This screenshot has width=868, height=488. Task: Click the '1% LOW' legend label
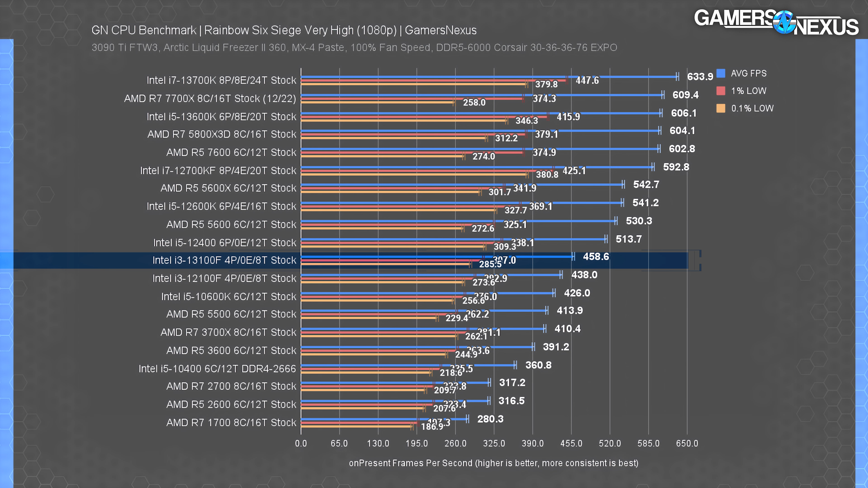point(749,91)
